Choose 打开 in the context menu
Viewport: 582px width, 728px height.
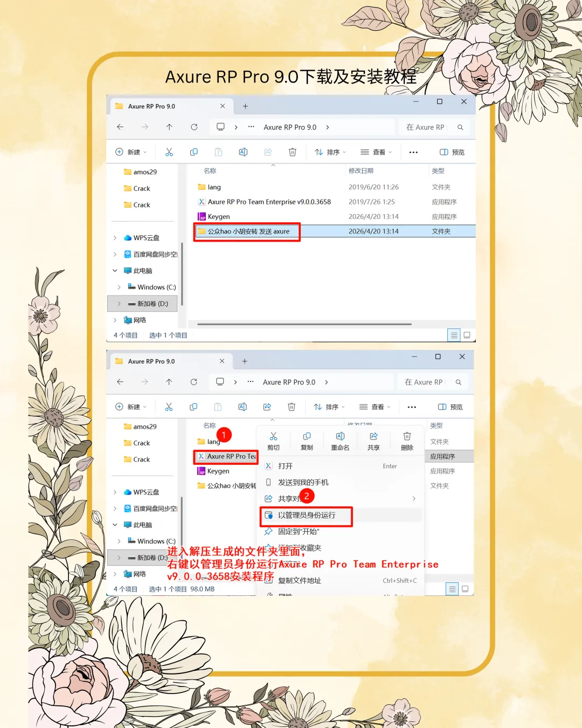click(x=341, y=466)
